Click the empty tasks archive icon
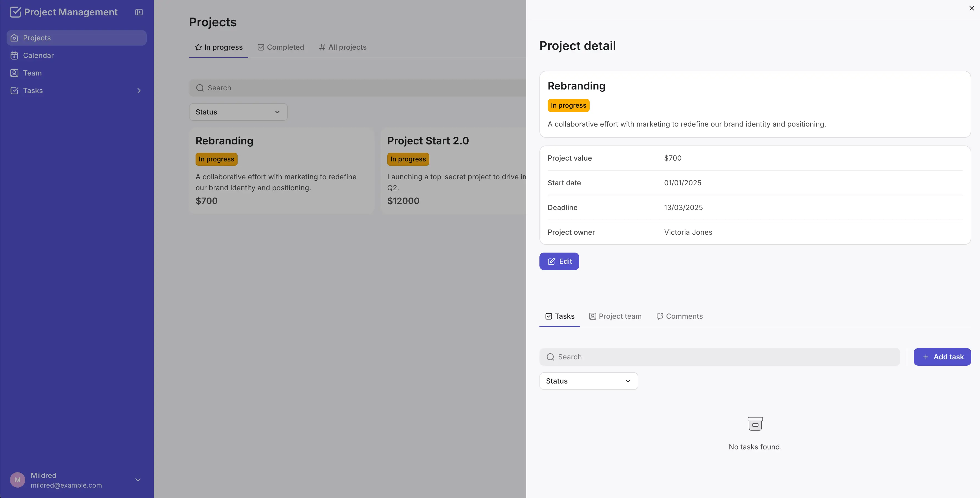Image resolution: width=980 pixels, height=498 pixels. pyautogui.click(x=755, y=424)
